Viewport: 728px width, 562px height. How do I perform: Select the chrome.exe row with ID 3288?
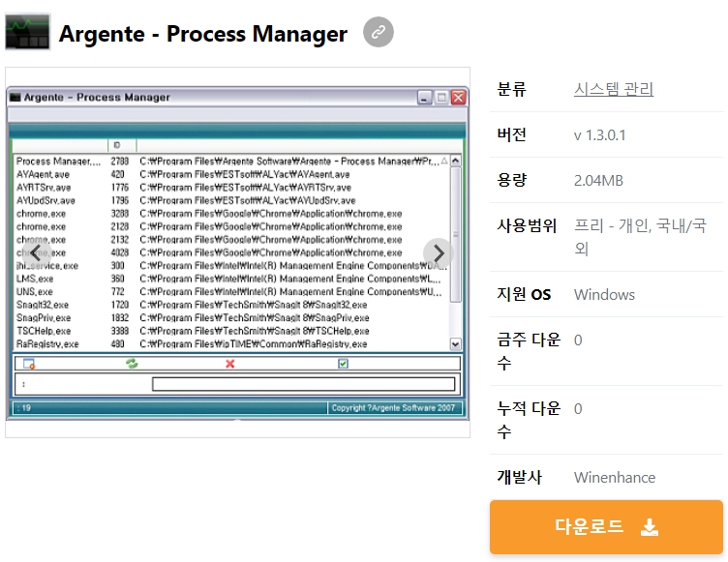click(230, 214)
